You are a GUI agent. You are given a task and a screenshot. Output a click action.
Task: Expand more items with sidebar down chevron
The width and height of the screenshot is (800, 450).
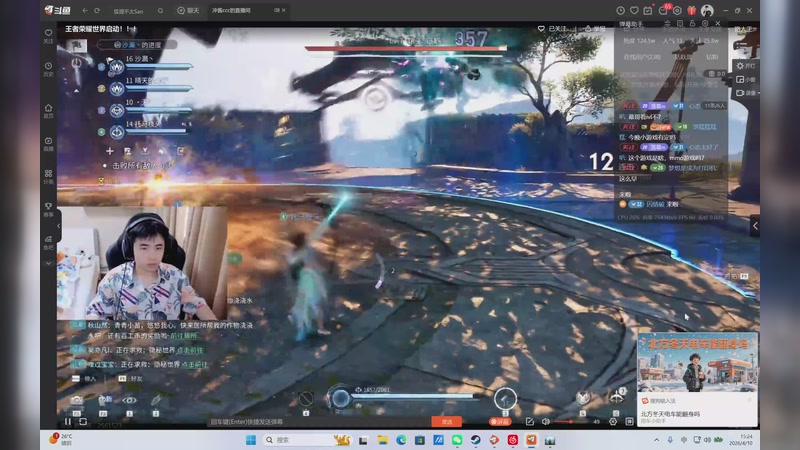48,263
